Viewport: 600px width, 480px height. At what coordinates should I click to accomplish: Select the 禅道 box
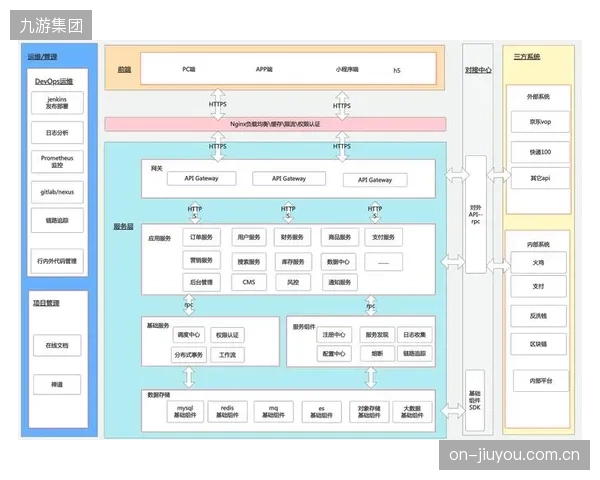57,384
